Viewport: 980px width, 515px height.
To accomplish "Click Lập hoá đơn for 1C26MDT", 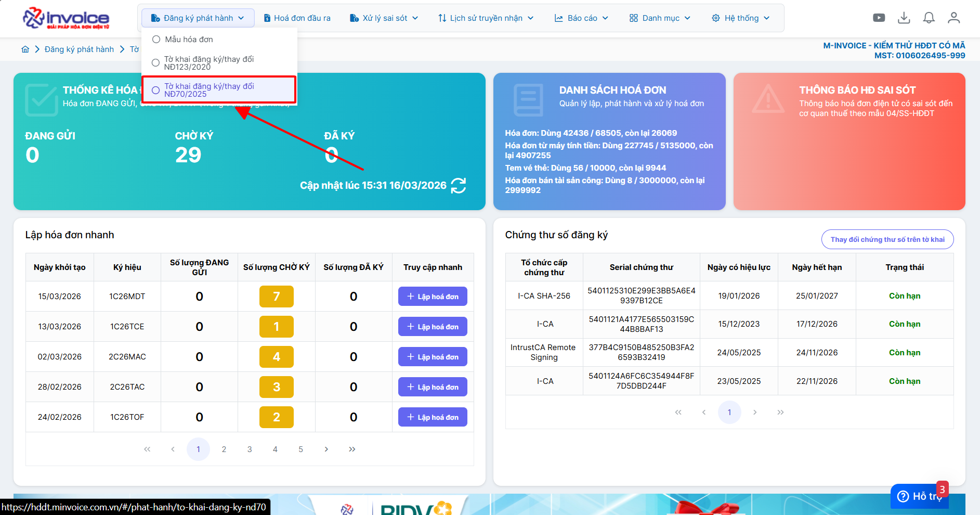I will 433,297.
